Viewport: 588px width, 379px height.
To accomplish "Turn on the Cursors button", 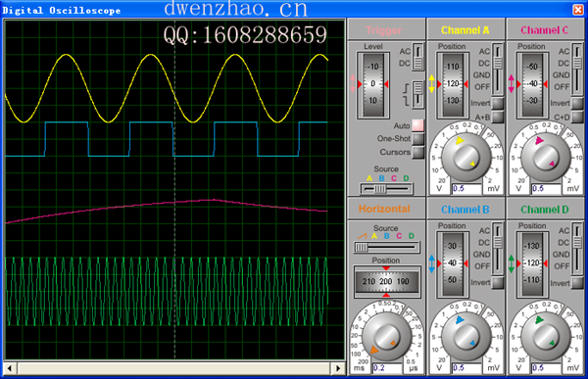I will click(417, 152).
